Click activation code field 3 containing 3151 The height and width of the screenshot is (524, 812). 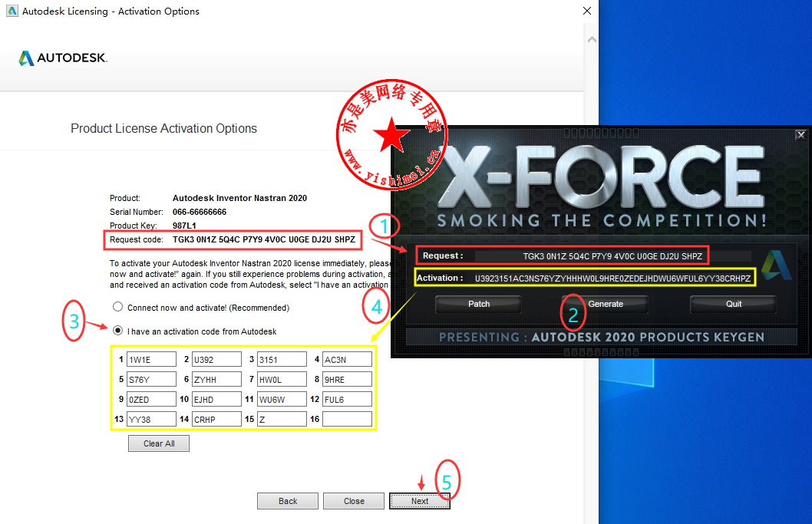pos(282,359)
